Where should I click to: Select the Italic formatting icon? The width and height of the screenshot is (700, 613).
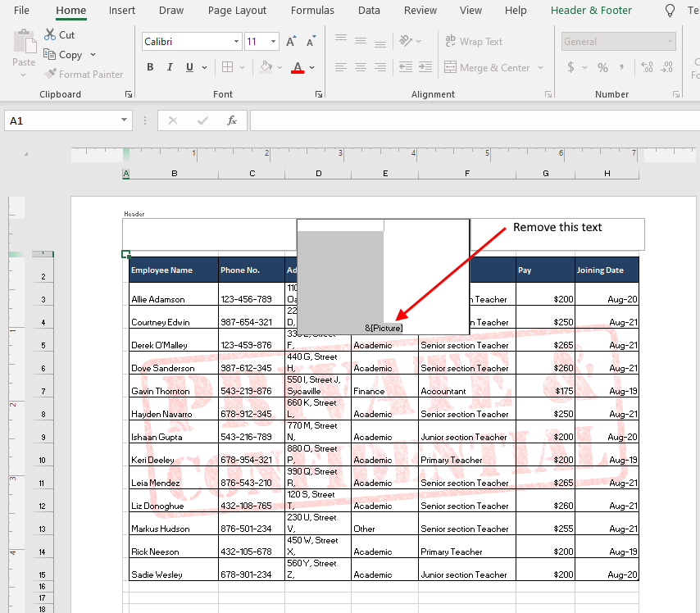point(170,67)
